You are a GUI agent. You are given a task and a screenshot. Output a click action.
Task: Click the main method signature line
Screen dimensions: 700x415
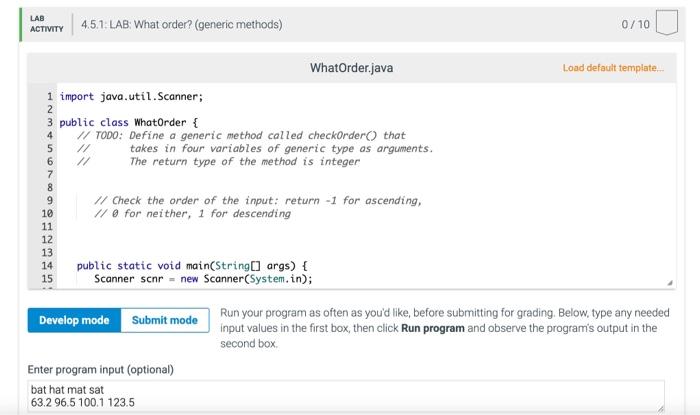pyautogui.click(x=192, y=266)
